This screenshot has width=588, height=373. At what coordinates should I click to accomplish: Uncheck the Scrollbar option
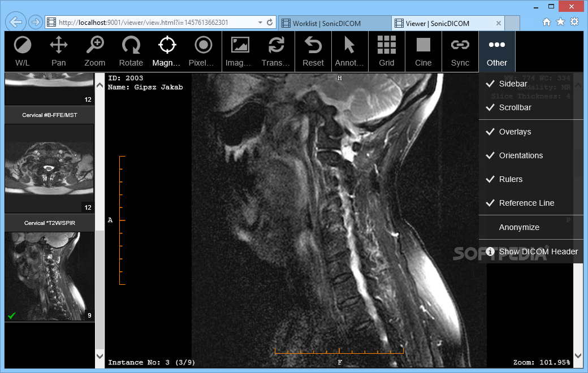coord(531,107)
